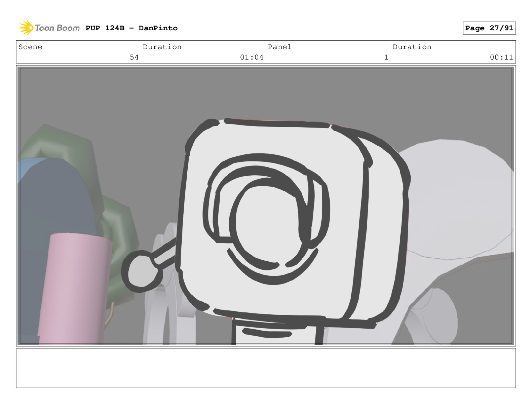This screenshot has height=412, width=532.
Task: Select the panel duration value 00:11
Action: coord(501,58)
